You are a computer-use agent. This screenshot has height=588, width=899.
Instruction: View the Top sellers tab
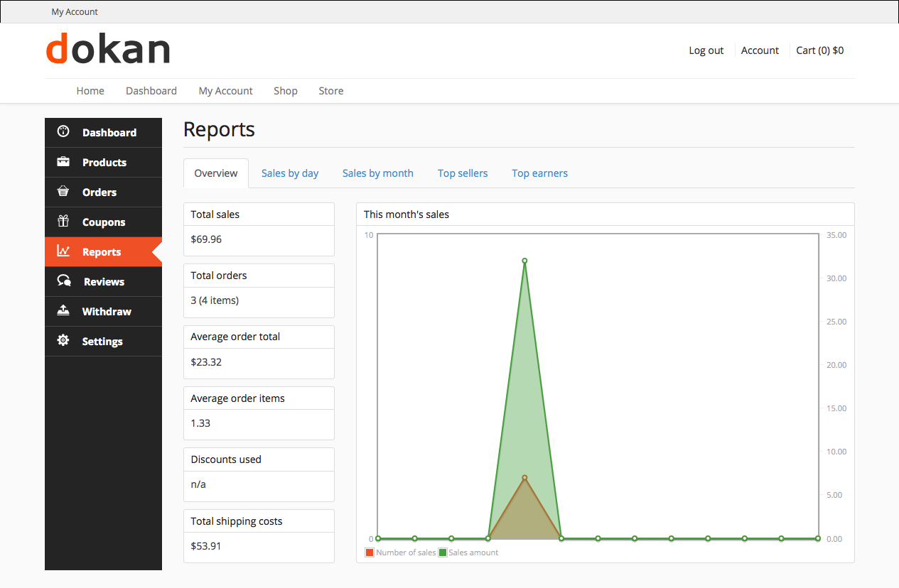463,173
